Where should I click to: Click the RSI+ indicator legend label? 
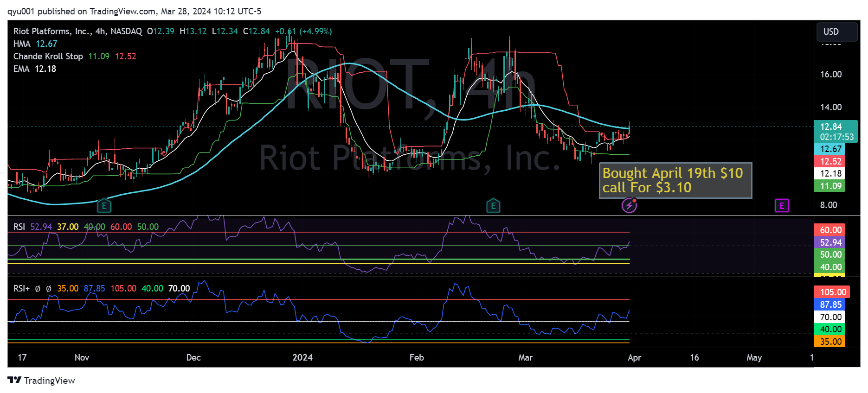tap(21, 288)
